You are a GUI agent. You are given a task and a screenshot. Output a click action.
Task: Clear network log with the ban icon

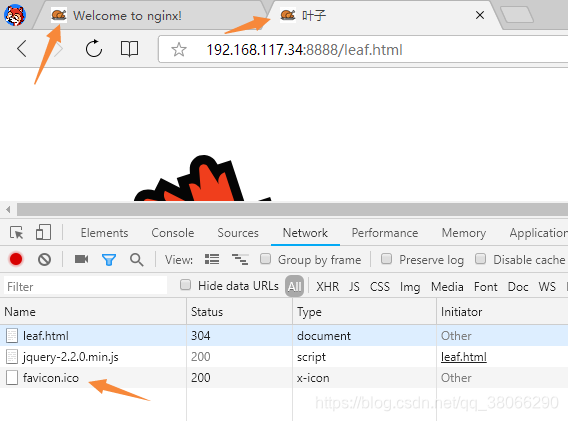tap(44, 259)
